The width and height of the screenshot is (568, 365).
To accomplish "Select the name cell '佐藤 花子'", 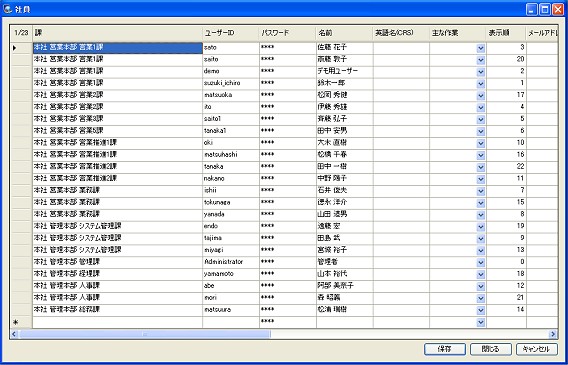I will (x=344, y=48).
